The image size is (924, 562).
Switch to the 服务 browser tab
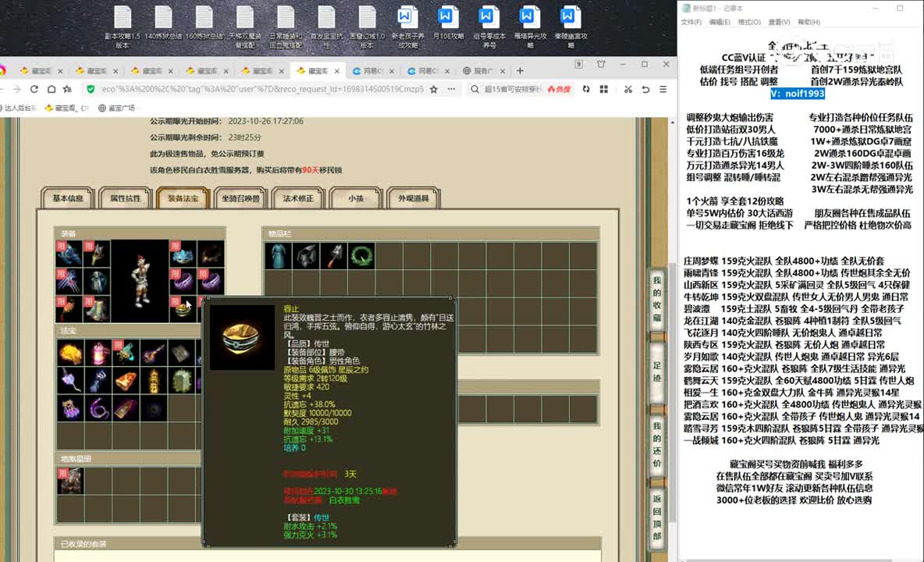483,71
